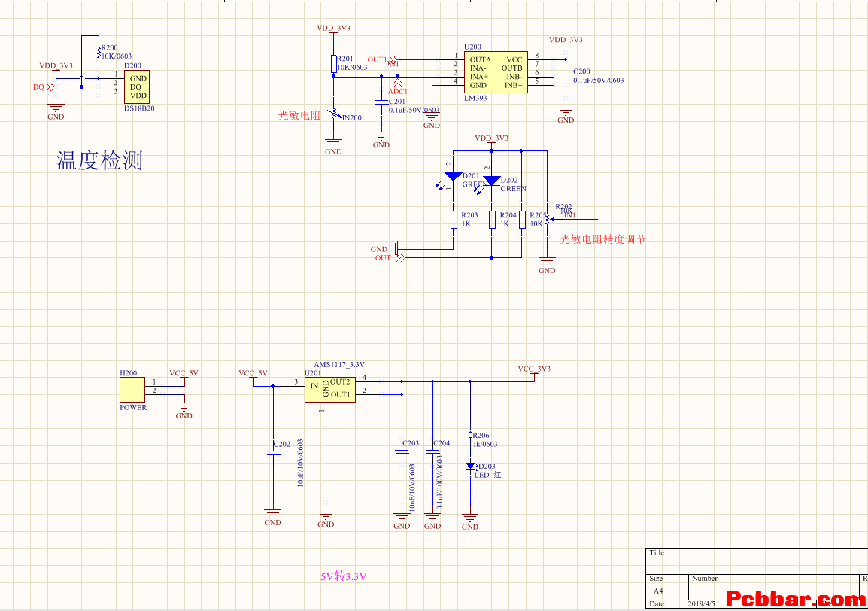Click the VCC_5V label above the H200 header
Screen dimensions: 868x611
click(x=184, y=373)
